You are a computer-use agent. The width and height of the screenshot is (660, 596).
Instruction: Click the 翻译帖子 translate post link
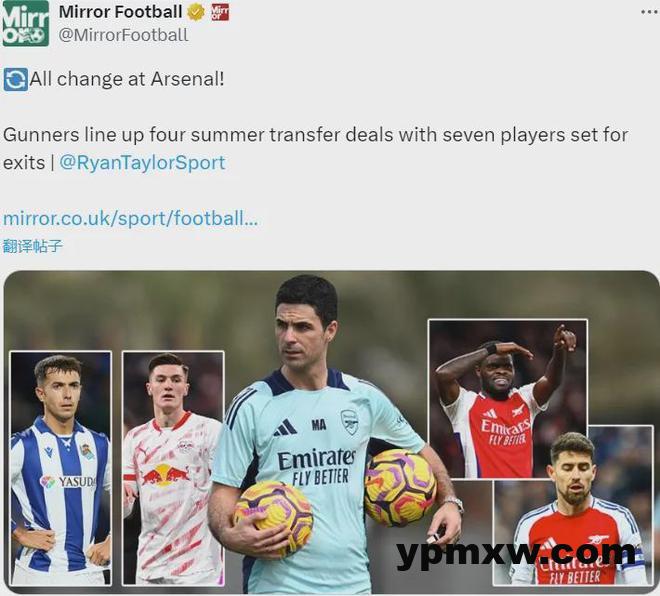pos(32,246)
